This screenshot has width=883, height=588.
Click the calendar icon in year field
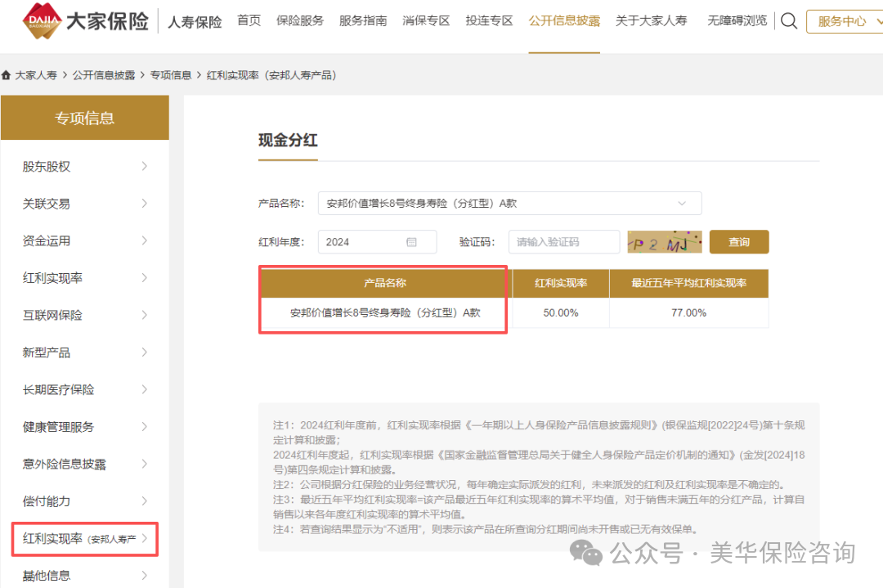point(411,242)
